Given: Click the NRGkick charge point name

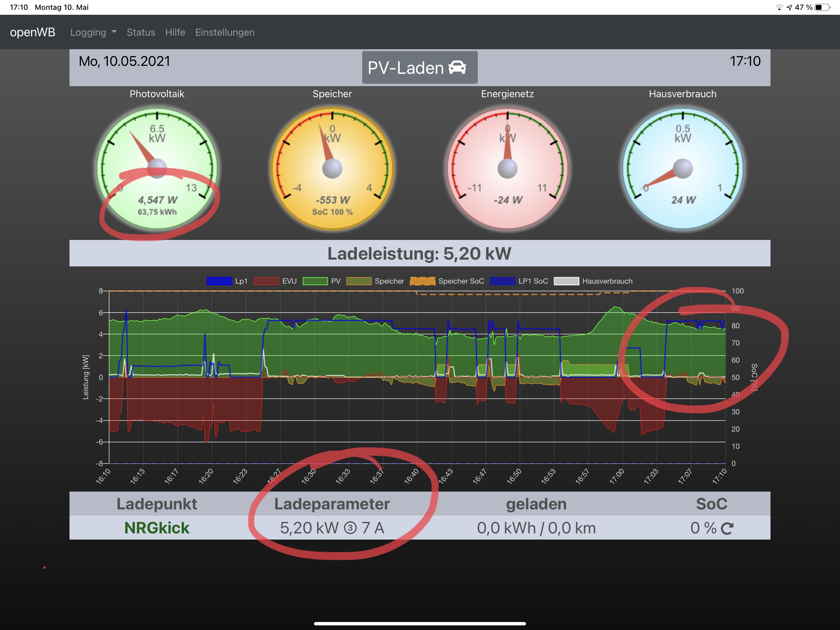Looking at the screenshot, I should point(157,528).
